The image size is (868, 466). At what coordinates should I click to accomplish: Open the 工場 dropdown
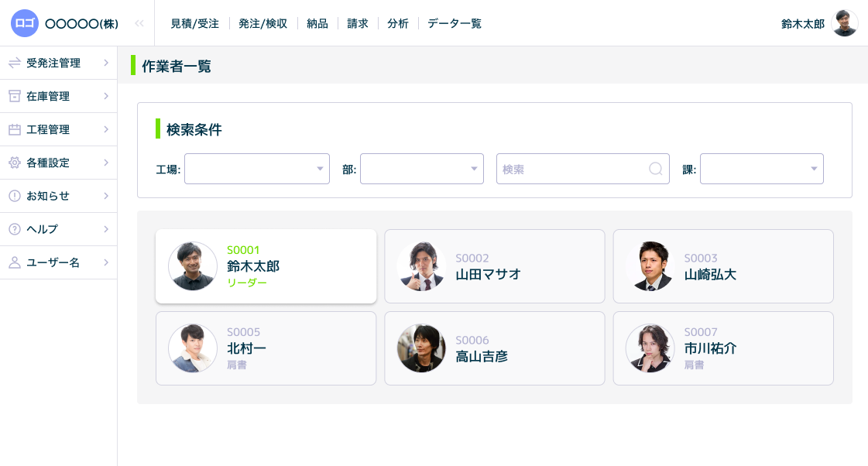(x=257, y=169)
